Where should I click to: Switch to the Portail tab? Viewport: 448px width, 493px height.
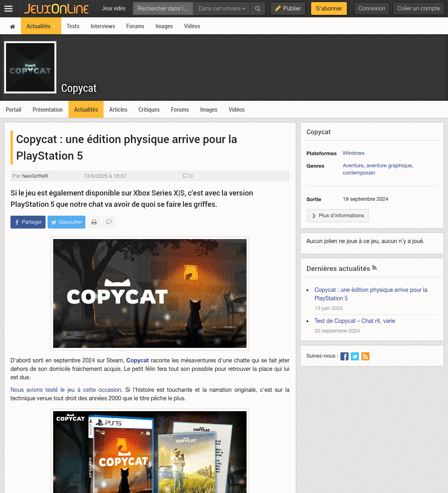coord(13,110)
